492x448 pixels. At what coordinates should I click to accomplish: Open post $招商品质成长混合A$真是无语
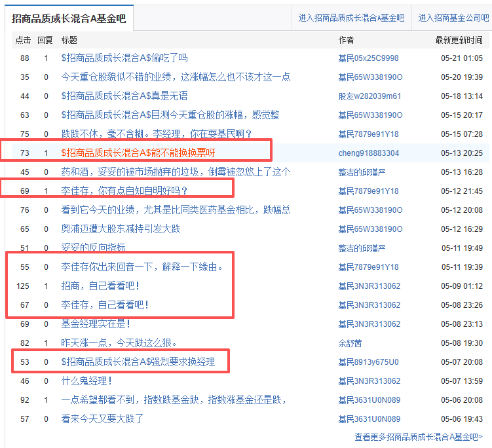click(124, 96)
